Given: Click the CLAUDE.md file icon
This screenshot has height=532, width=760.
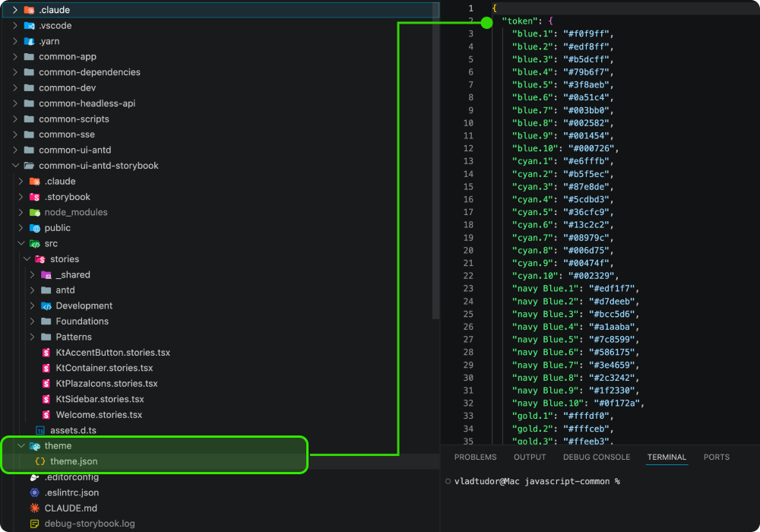Looking at the screenshot, I should 34,508.
